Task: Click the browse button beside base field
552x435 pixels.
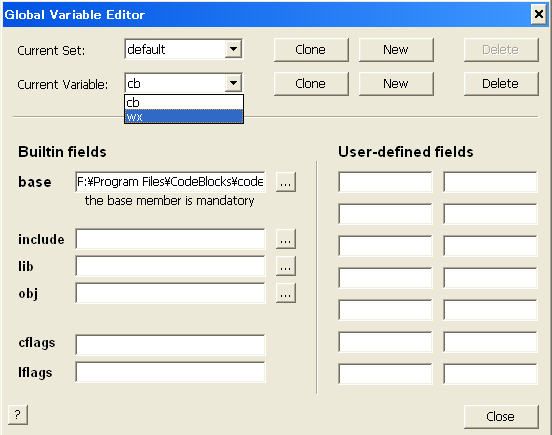Action: coord(286,182)
